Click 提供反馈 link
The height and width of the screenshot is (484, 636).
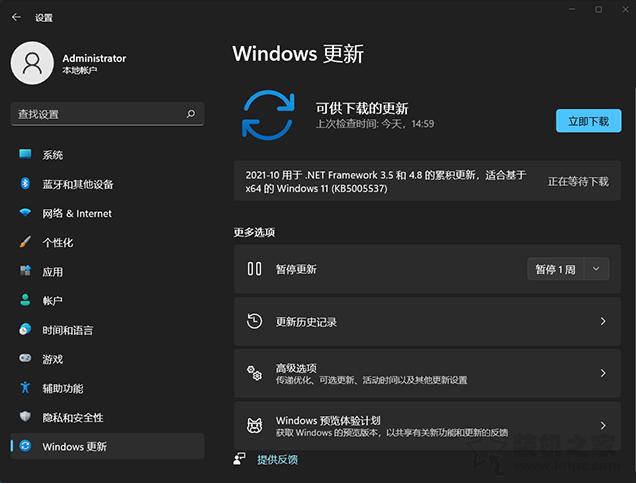[277, 460]
